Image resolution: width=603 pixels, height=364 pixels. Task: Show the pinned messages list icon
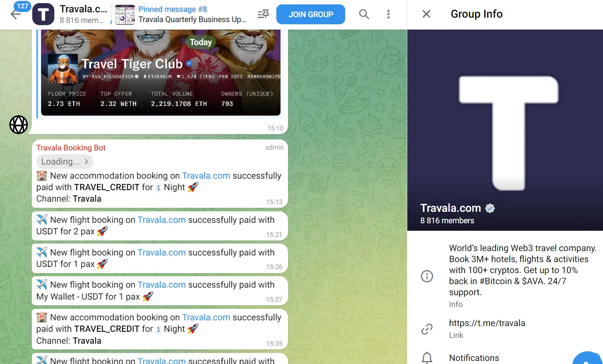tap(263, 14)
